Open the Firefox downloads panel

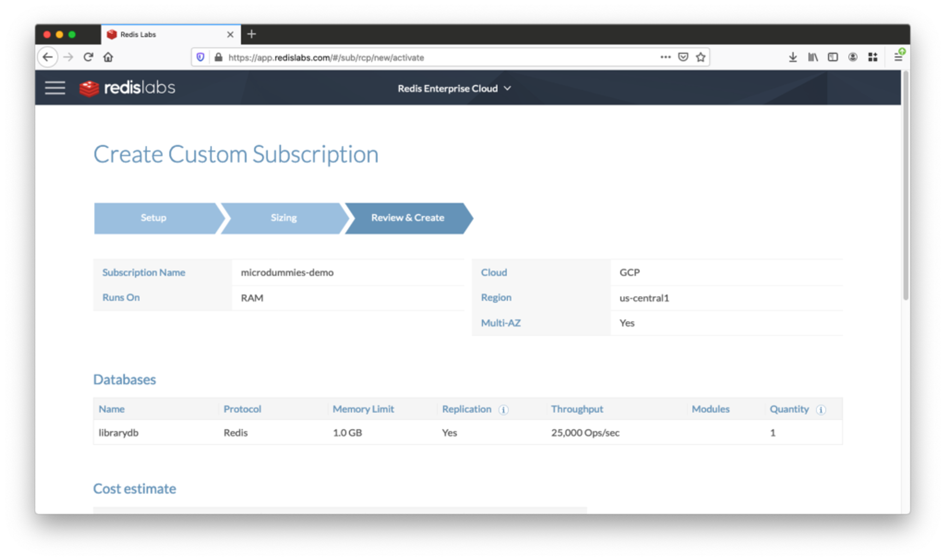pos(793,57)
